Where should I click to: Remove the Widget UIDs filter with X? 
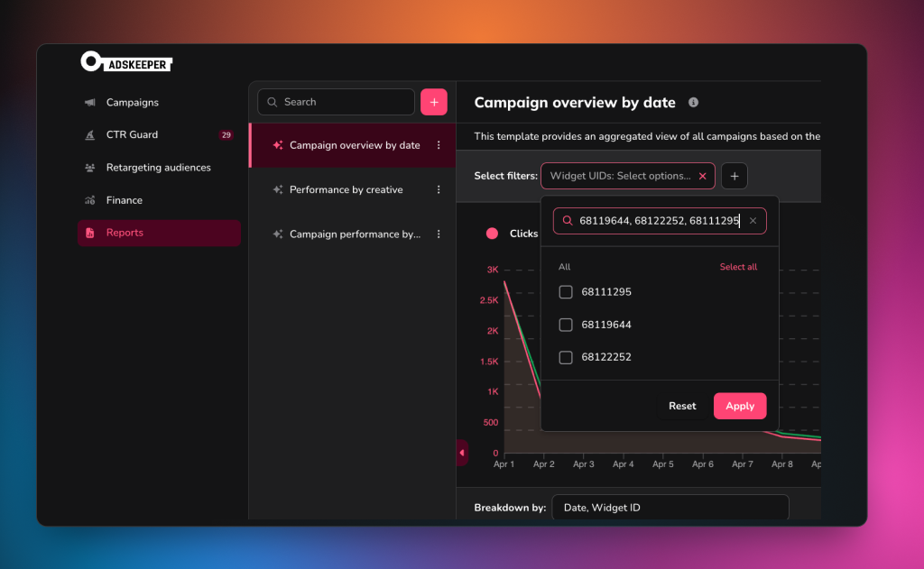(x=702, y=176)
